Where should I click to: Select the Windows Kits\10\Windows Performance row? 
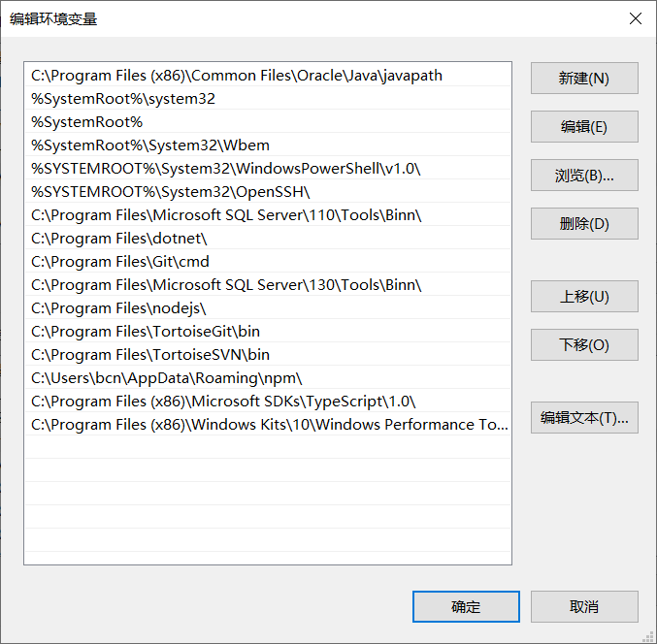[x=268, y=424]
